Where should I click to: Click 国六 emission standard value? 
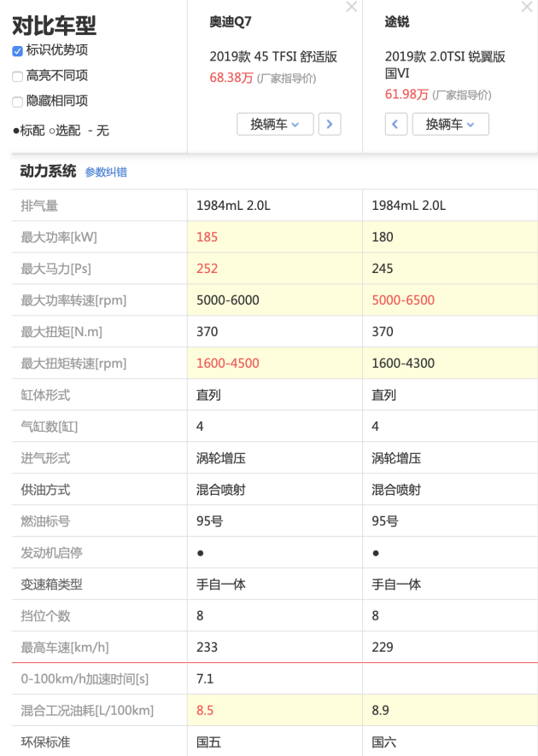pyautogui.click(x=383, y=742)
